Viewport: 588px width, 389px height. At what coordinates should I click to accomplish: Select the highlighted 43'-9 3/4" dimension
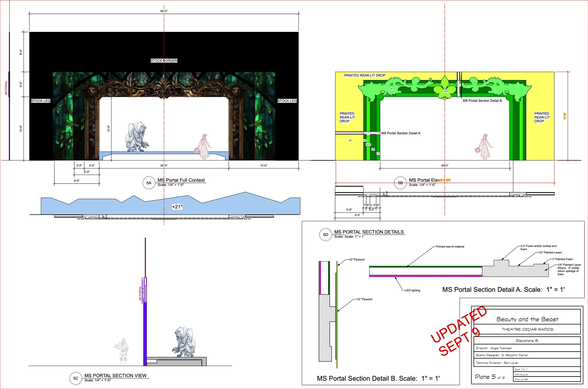click(x=445, y=180)
